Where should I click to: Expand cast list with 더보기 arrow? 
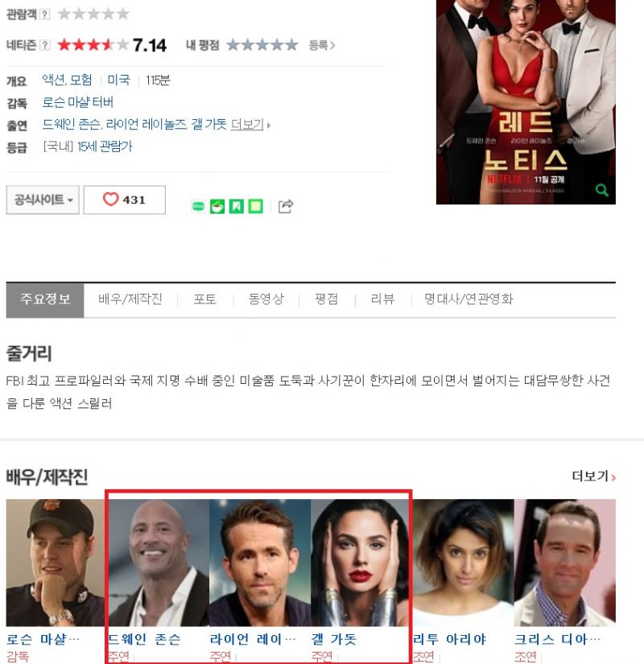click(250, 125)
